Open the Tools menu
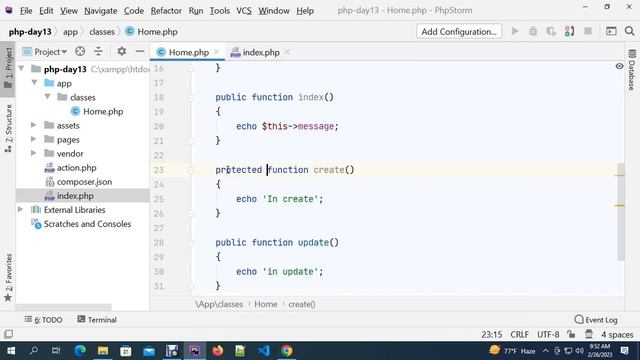This screenshot has width=640, height=360. (220, 11)
